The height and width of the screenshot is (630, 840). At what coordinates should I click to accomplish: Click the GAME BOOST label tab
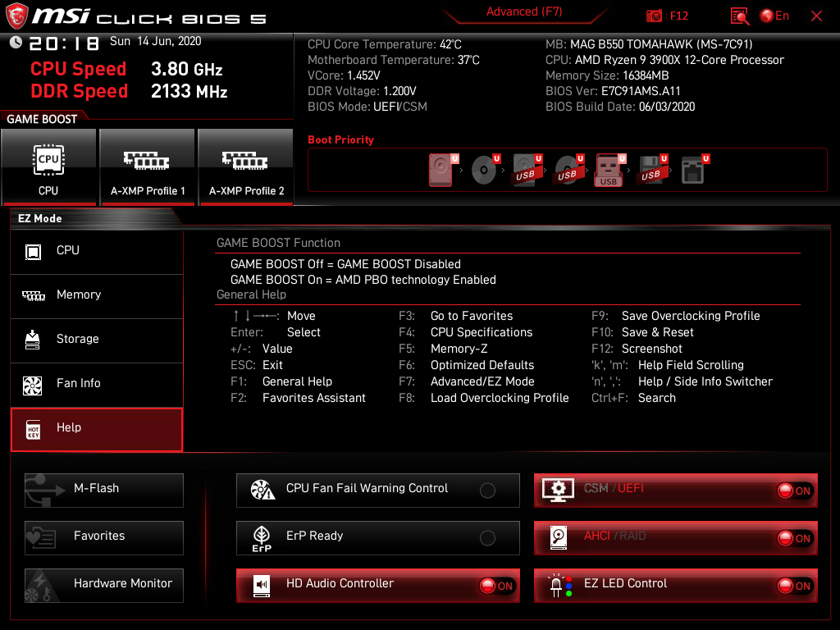point(42,120)
